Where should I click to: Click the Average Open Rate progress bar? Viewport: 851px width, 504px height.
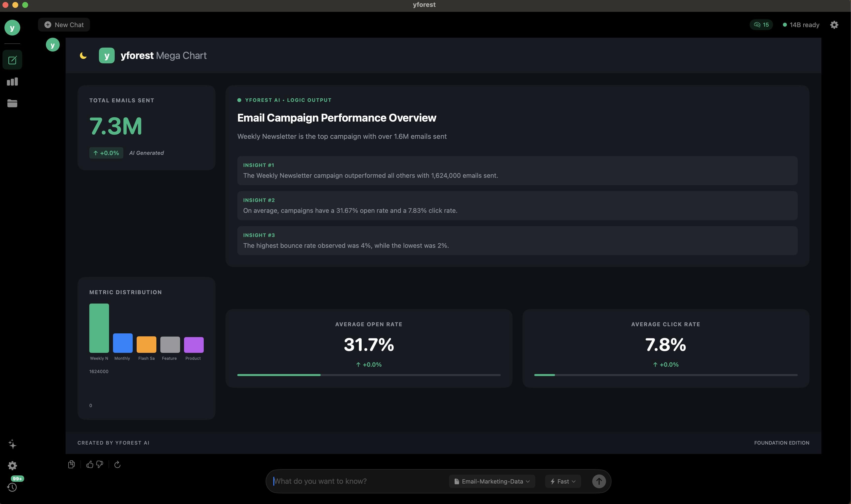coord(369,375)
